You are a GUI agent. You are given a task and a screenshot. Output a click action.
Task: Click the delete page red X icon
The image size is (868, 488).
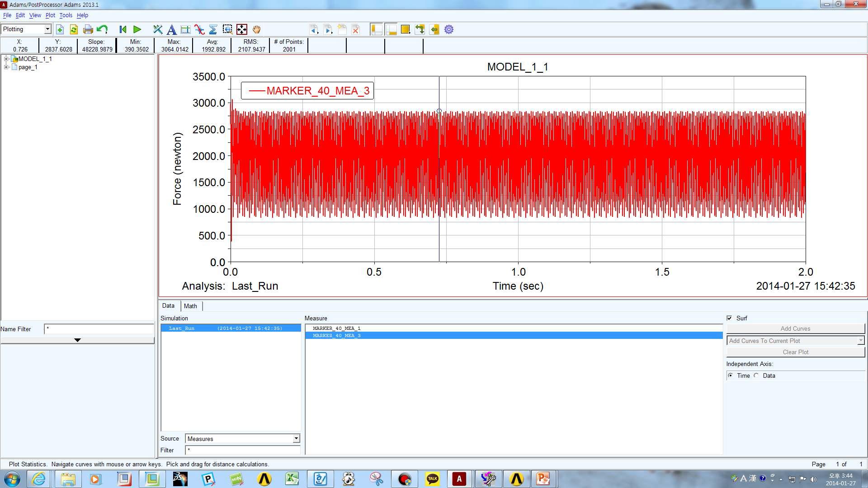(356, 30)
